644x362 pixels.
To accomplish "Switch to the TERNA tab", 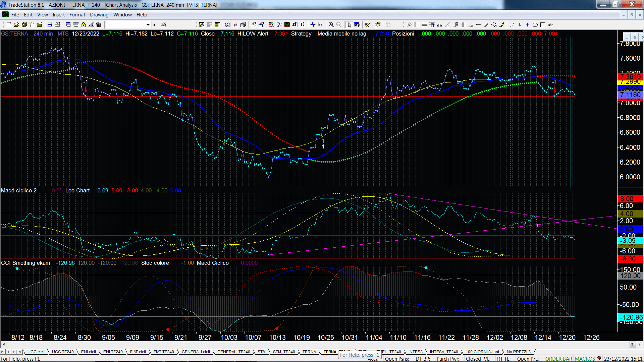I will [309, 352].
